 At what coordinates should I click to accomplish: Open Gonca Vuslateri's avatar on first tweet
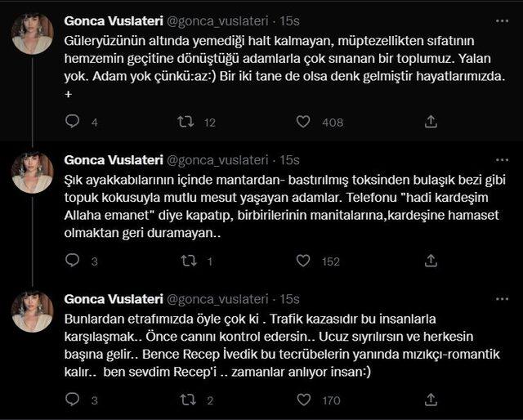pyautogui.click(x=34, y=34)
